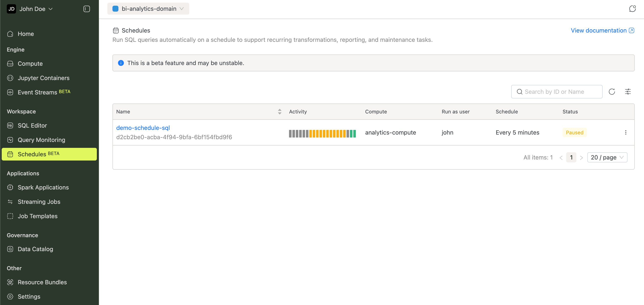
Task: Click the refresh schedules icon
Action: point(611,92)
